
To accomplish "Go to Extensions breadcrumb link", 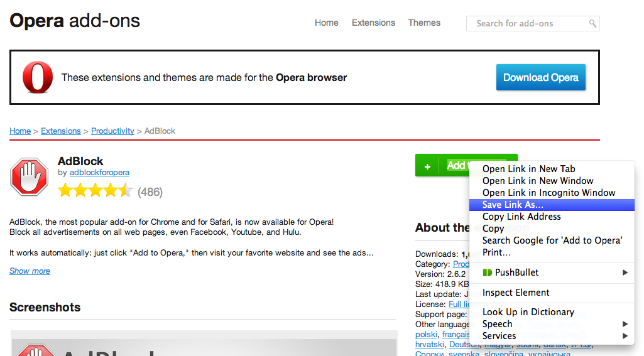I will click(61, 131).
